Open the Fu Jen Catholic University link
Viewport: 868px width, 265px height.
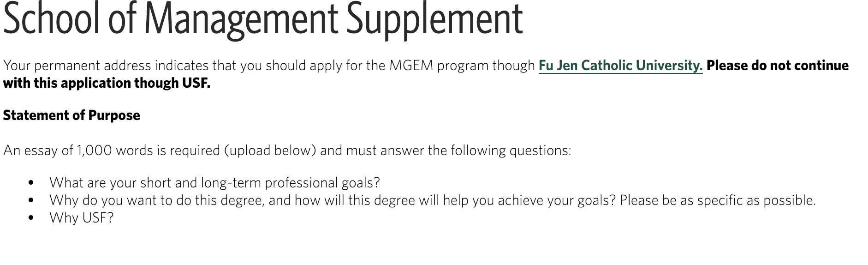pos(620,66)
